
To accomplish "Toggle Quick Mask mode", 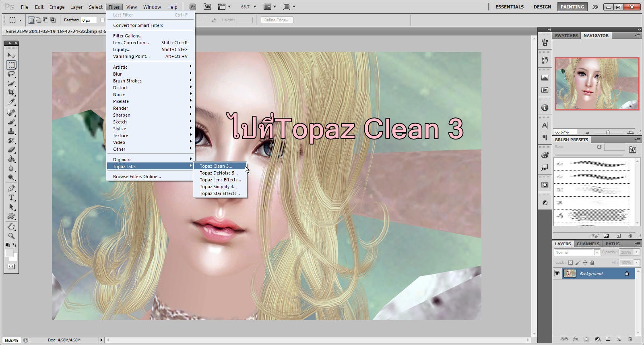I will point(11,267).
